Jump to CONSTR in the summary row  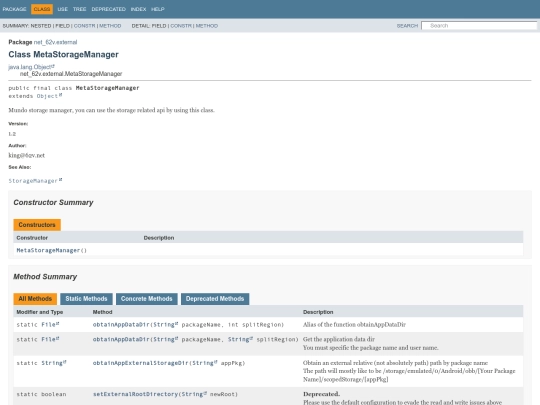(84, 26)
